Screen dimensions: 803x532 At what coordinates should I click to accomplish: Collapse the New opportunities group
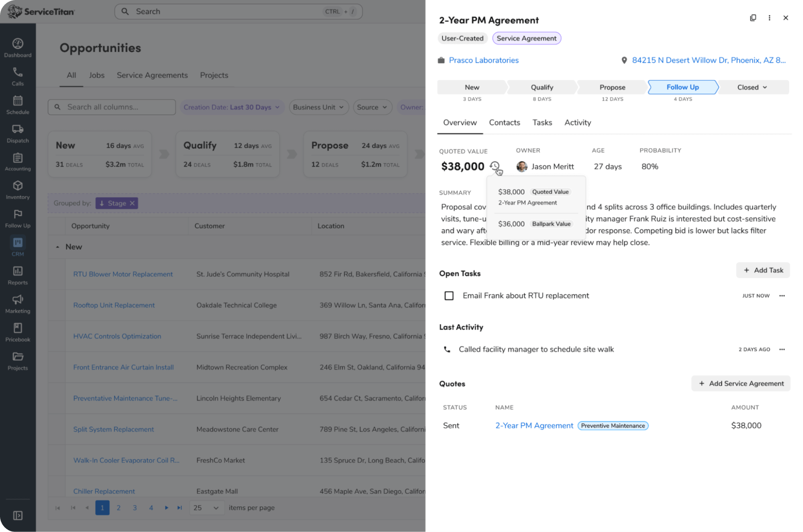(x=57, y=247)
